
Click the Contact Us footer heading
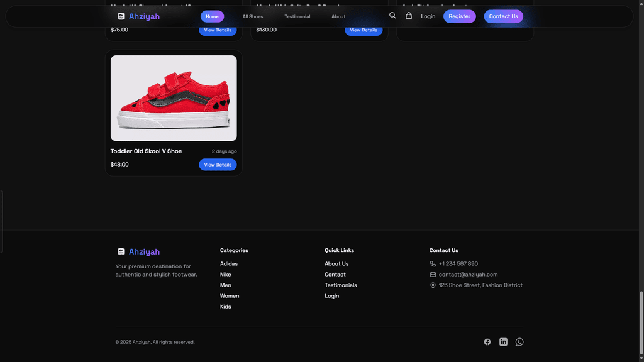[443, 250]
